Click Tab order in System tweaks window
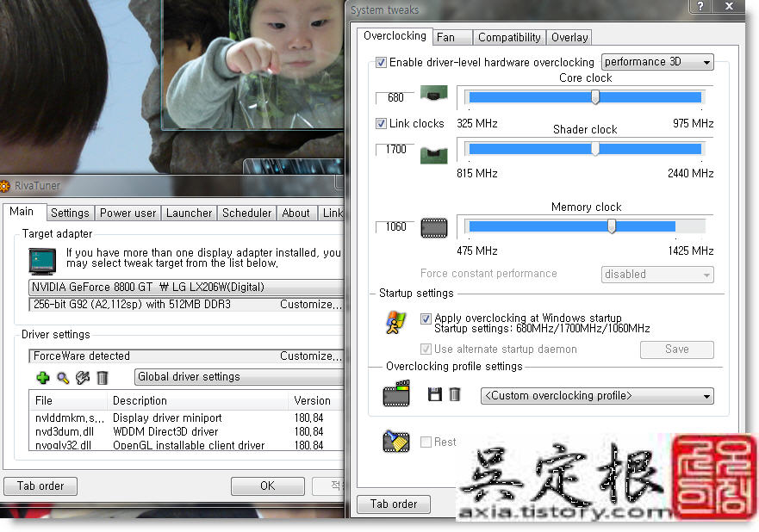This screenshot has width=759, height=532. [x=394, y=504]
